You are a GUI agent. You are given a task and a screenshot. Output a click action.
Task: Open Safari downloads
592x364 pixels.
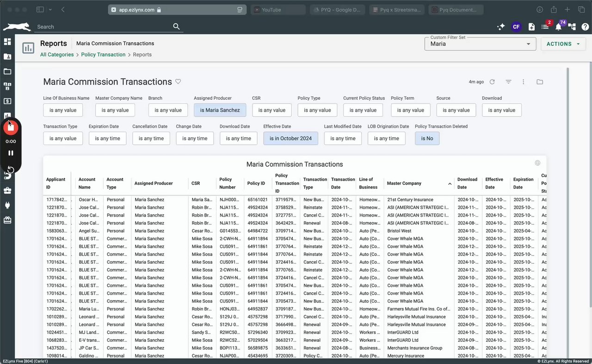pos(540,10)
